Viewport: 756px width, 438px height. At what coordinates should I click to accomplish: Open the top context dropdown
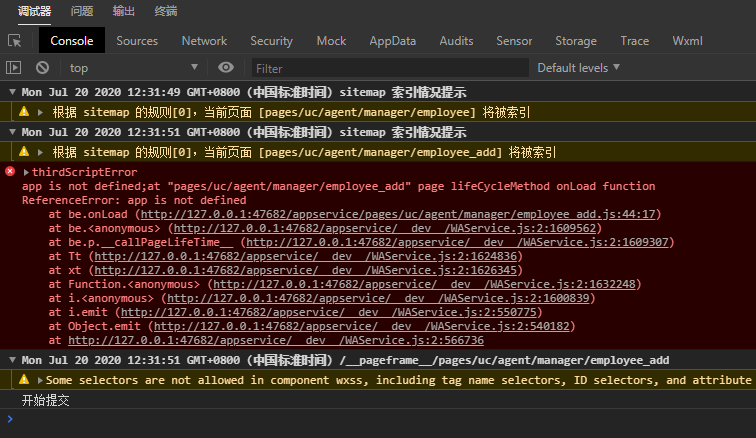(134, 68)
